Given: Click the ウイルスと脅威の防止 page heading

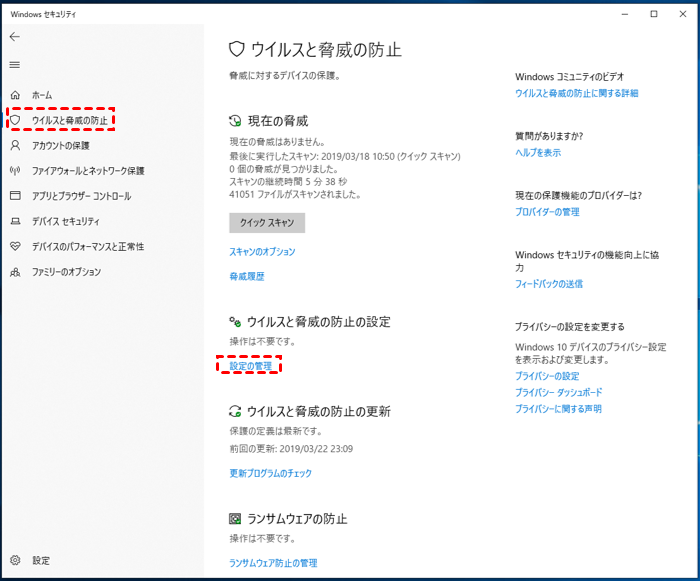Looking at the screenshot, I should point(326,50).
